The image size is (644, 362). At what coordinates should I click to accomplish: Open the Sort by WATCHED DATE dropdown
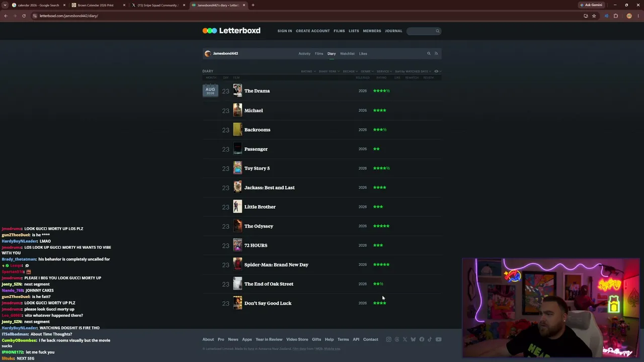tap(413, 71)
